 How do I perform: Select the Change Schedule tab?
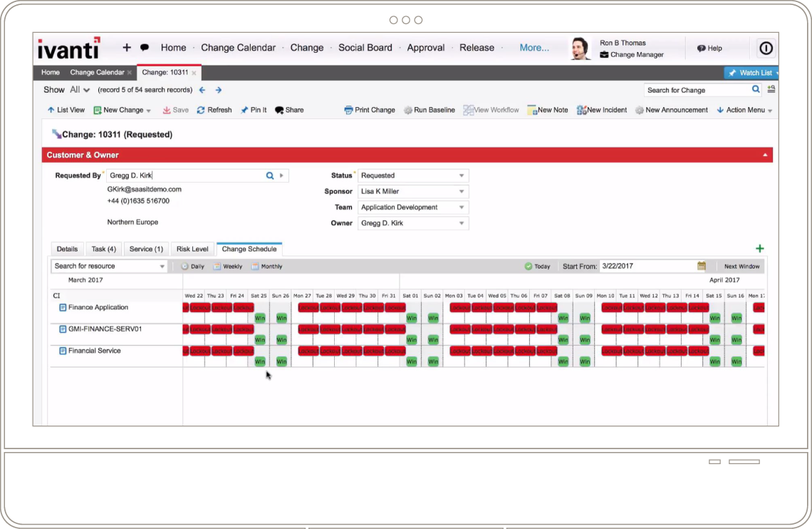tap(249, 250)
